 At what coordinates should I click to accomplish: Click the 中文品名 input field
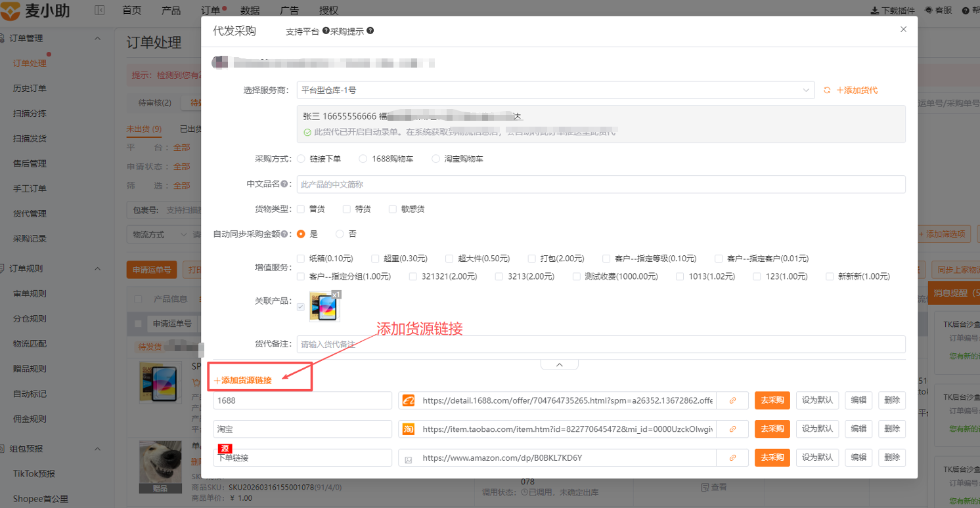coord(601,184)
